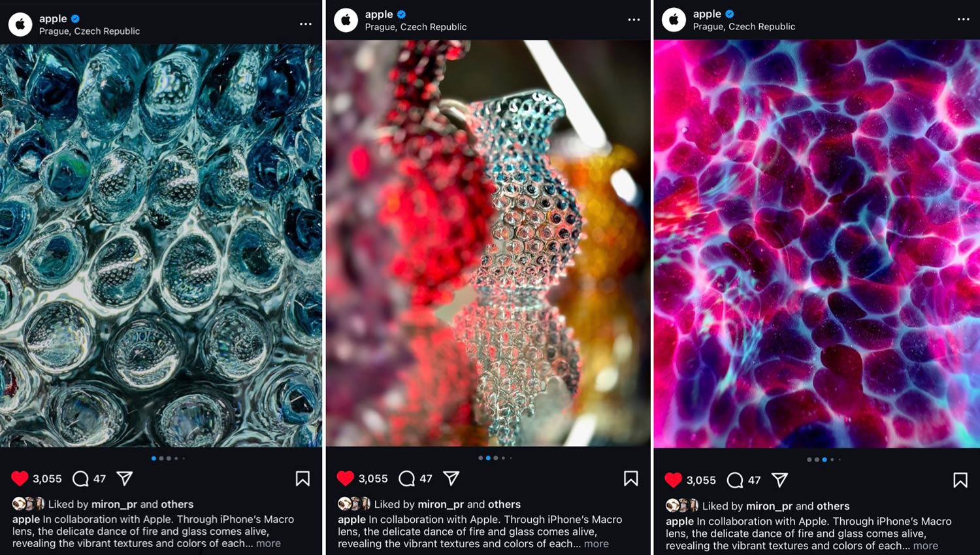The image size is (980, 555).
Task: Expand right post caption with 'more'
Action: point(925,546)
